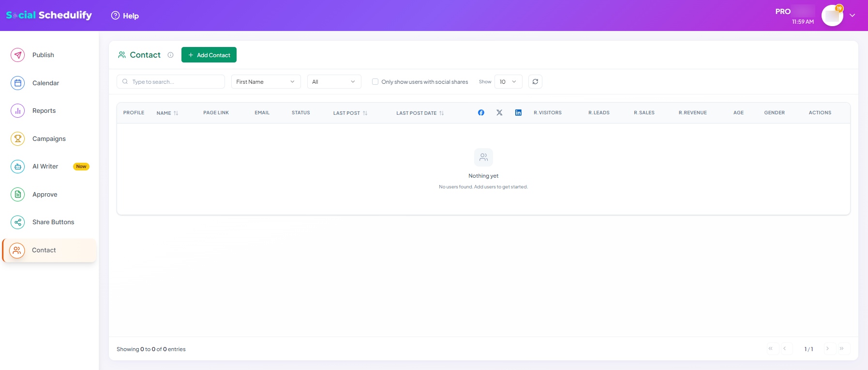Open Campaigns via the trophy icon
The image size is (868, 370).
click(18, 139)
